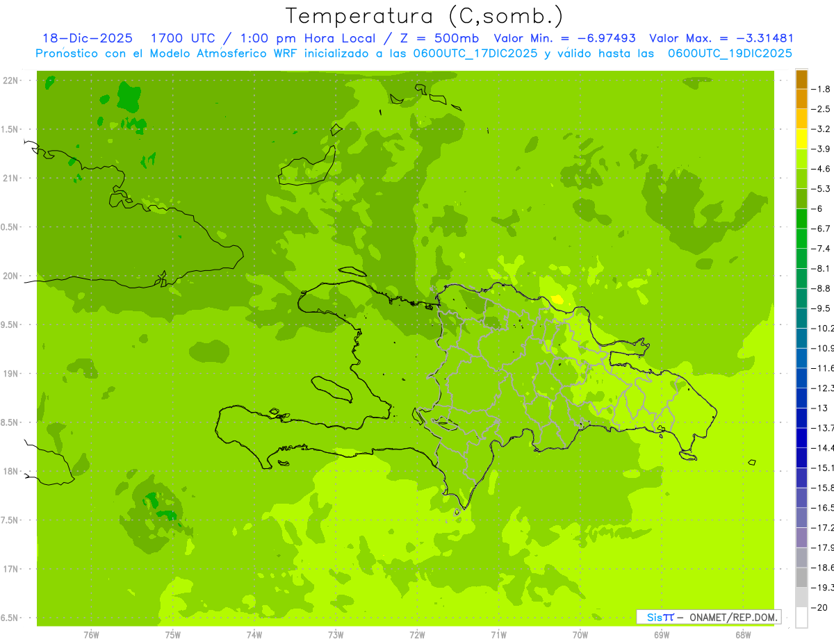Click the 'Pronostico con el Modelo Atmosferico WRF' line

pyautogui.click(x=414, y=53)
